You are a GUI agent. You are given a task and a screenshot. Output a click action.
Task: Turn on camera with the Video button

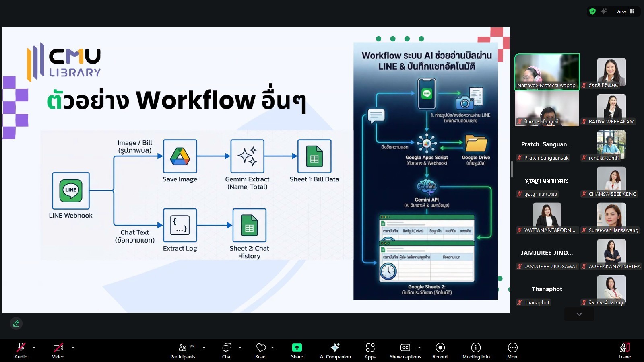tap(58, 350)
